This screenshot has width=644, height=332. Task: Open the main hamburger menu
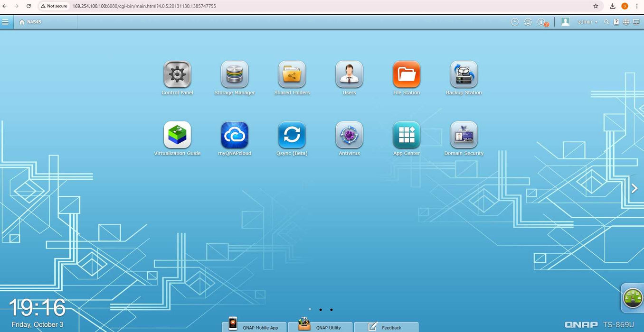[x=5, y=22]
